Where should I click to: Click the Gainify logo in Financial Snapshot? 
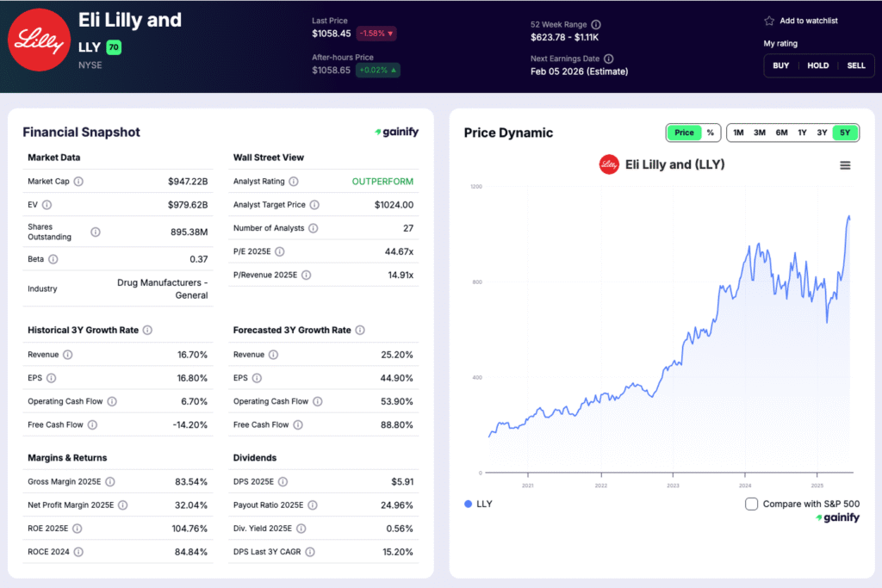pos(398,132)
